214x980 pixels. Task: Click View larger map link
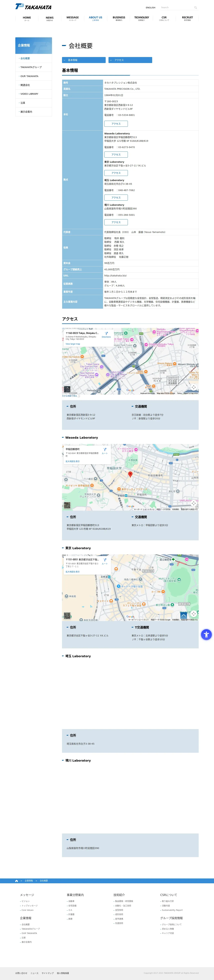(x=73, y=344)
